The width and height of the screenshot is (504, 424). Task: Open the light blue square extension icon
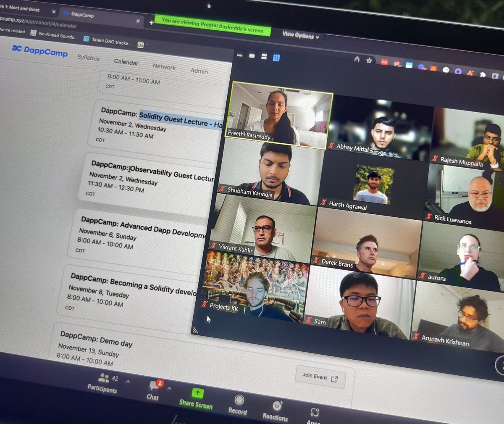pos(409,65)
